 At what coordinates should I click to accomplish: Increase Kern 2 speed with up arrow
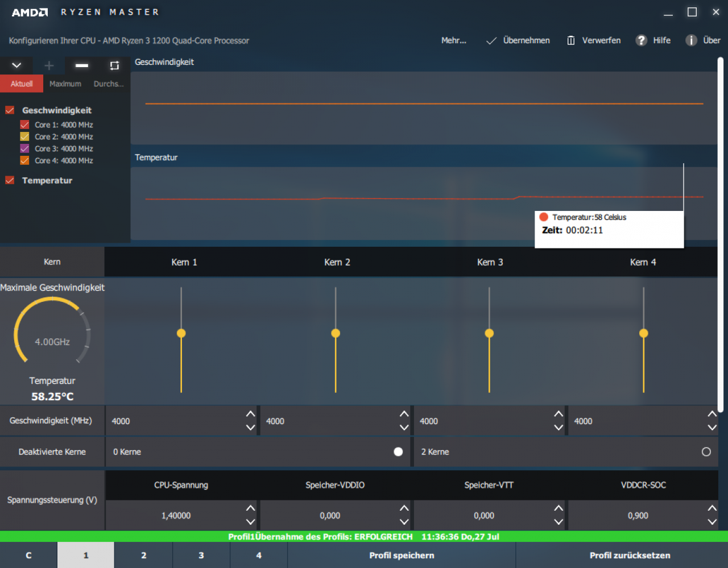tap(404, 414)
